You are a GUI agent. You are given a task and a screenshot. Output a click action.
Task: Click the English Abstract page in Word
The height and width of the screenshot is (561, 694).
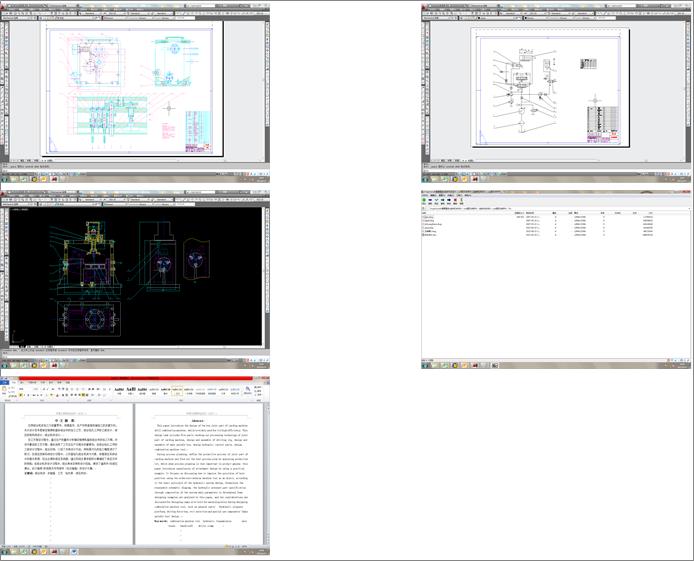pyautogui.click(x=200, y=473)
